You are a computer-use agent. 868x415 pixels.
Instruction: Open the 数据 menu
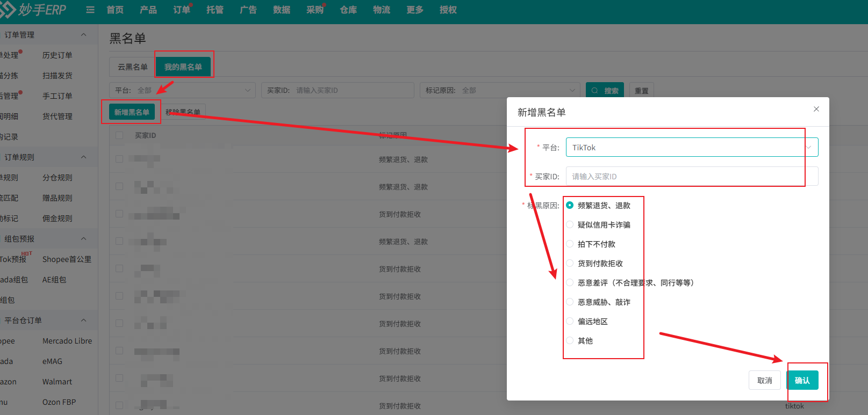click(x=282, y=10)
